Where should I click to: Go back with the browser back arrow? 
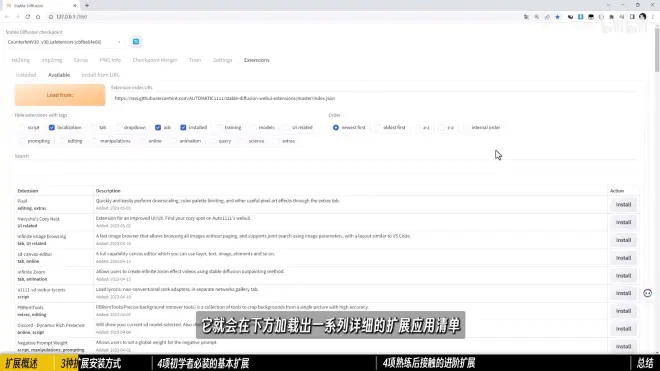7,17
